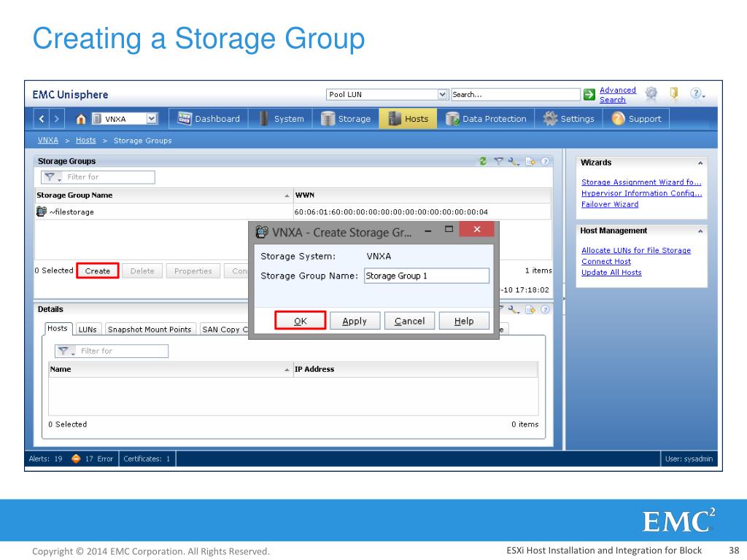Image resolution: width=747 pixels, height=560 pixels.
Task: Open Hypervisor Information Config link
Action: [641, 192]
